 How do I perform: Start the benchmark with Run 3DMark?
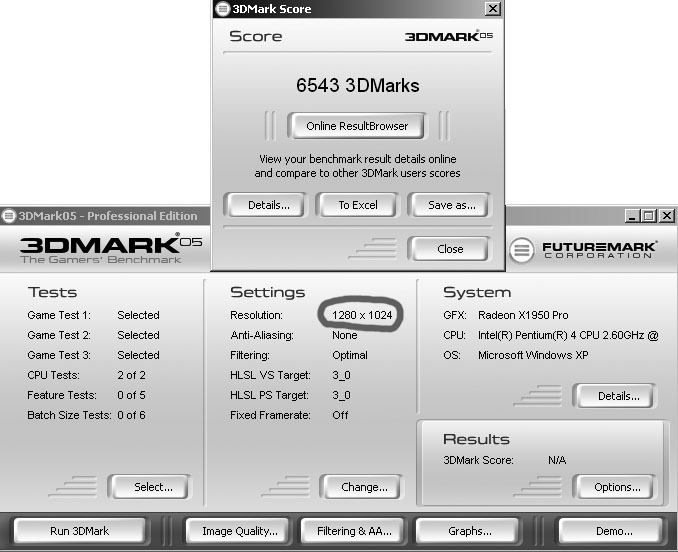point(80,531)
